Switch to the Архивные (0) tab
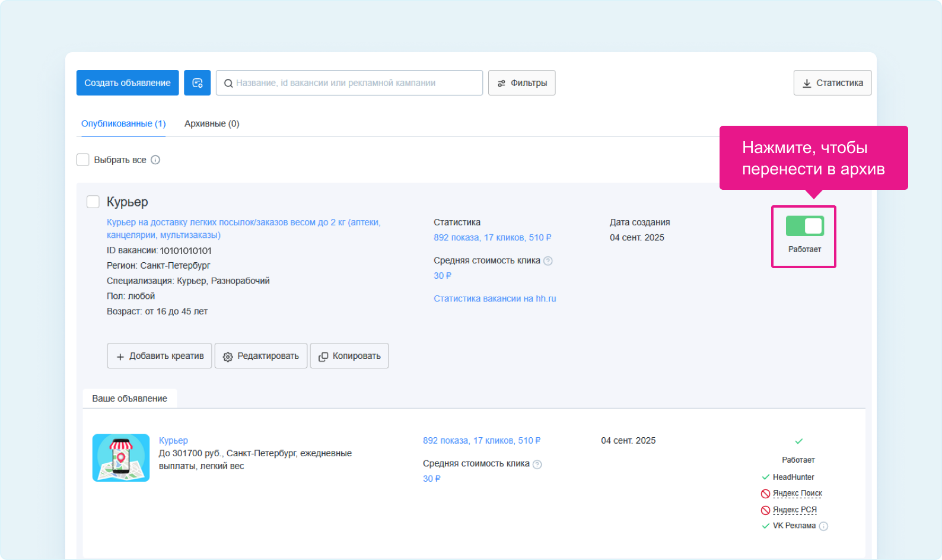Viewport: 942px width, 560px height. click(x=212, y=124)
